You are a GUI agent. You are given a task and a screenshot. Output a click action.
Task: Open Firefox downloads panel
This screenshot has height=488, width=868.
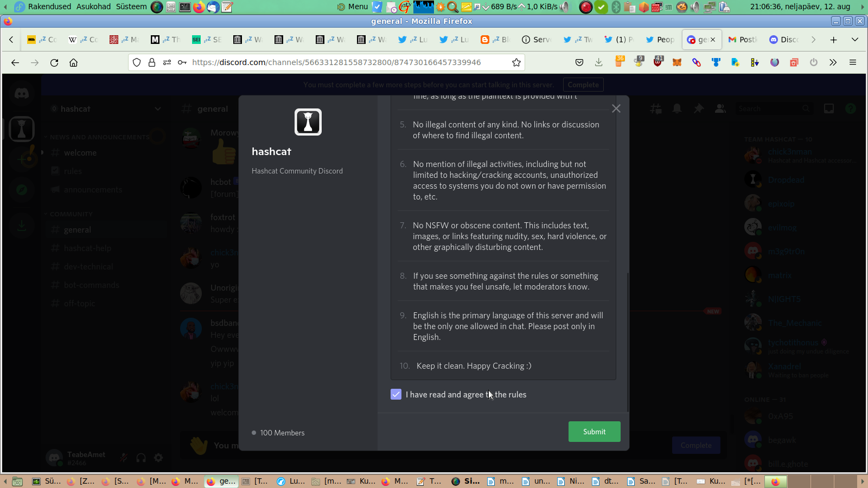click(599, 62)
